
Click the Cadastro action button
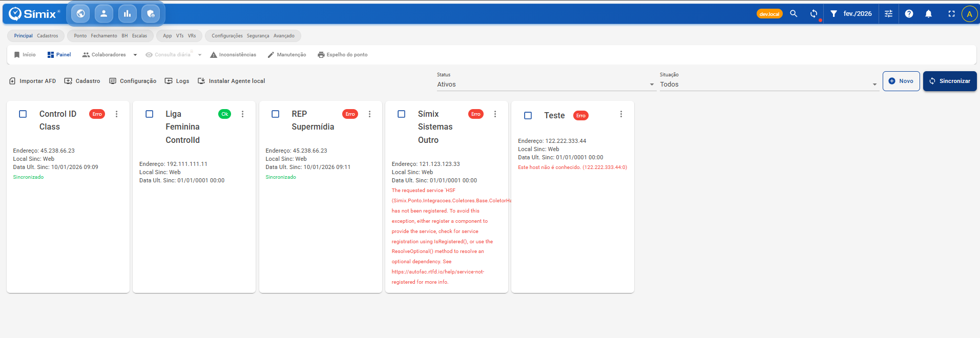(x=82, y=81)
